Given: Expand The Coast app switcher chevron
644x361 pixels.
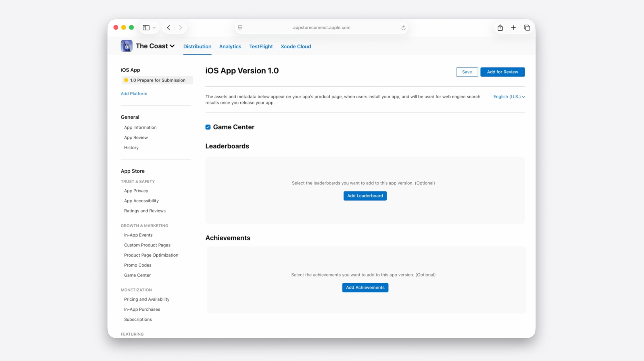Looking at the screenshot, I should tap(172, 46).
